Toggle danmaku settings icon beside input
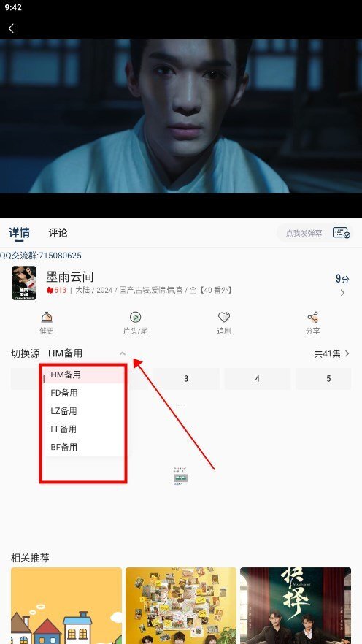This screenshot has width=362, height=644. tap(341, 233)
